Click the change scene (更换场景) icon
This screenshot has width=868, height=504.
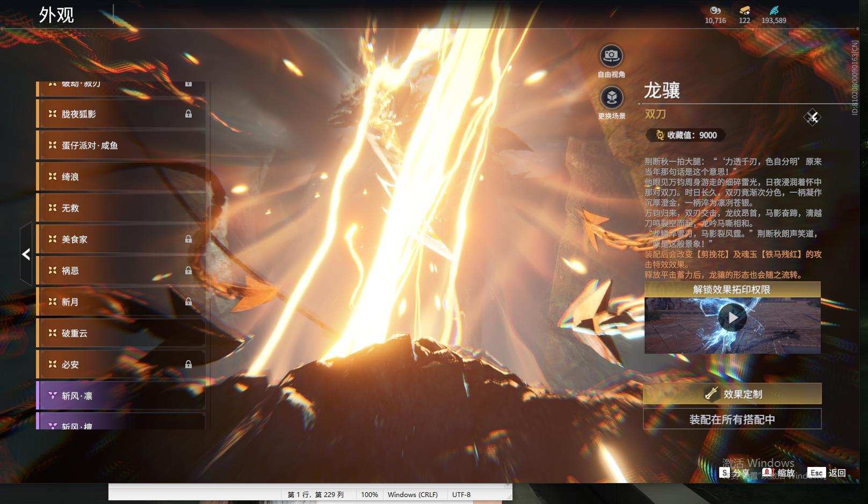click(x=611, y=98)
